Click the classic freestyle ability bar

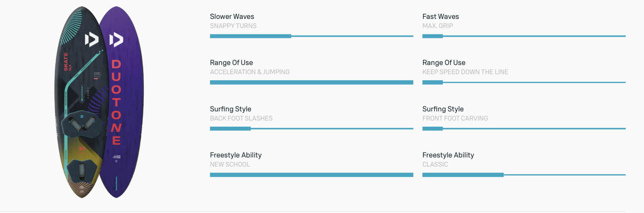524,175
